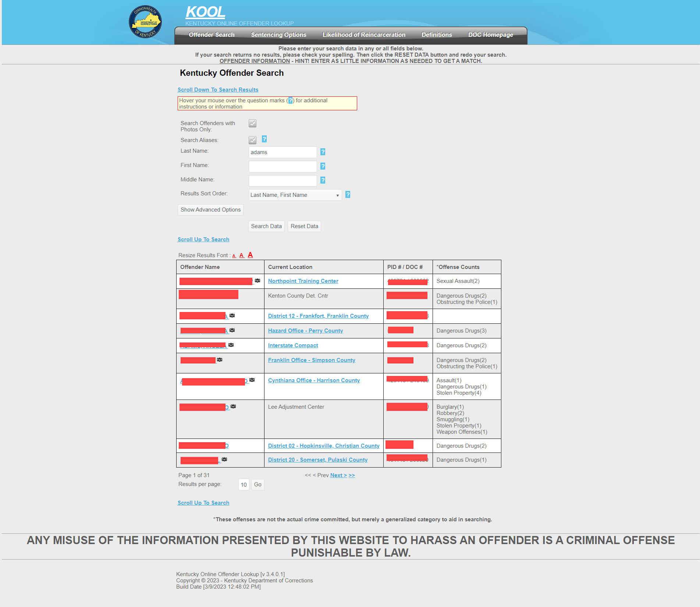Select largest results font size A
Viewport: 700px width, 607px height.
pyautogui.click(x=250, y=255)
